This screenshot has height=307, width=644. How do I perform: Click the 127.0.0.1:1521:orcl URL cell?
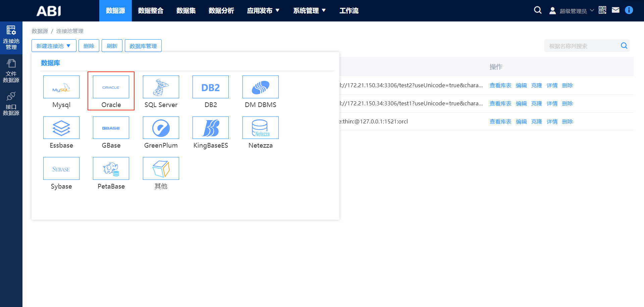point(374,121)
